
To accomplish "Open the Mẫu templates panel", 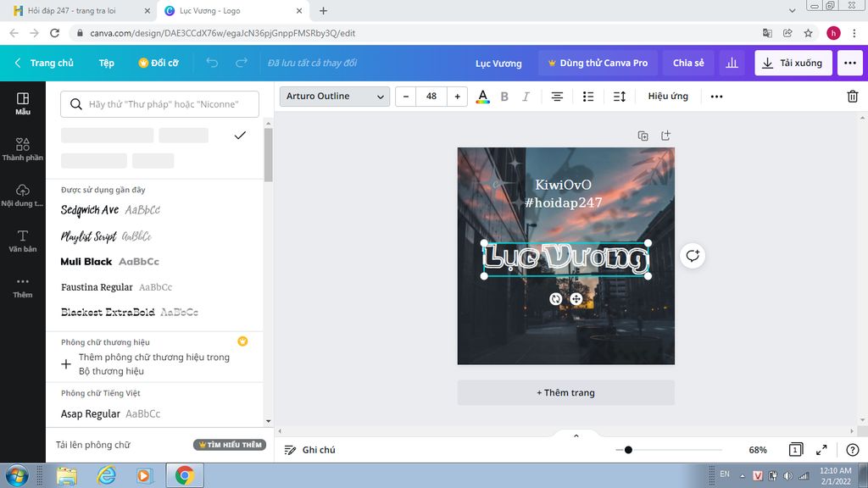I will [23, 103].
